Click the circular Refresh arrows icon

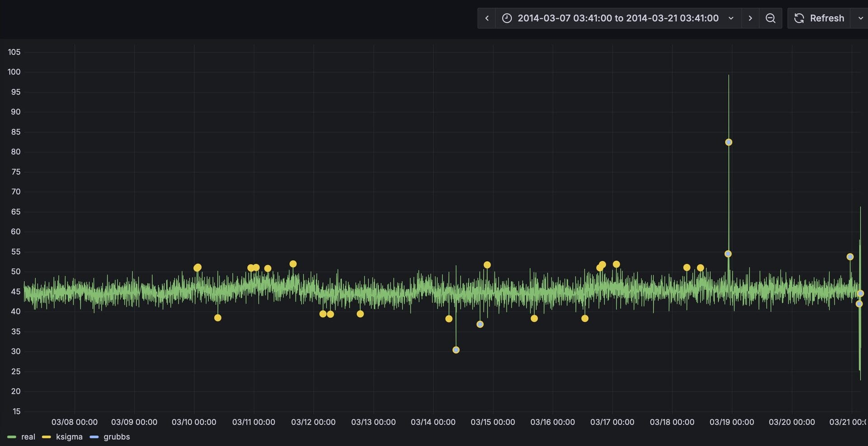799,18
